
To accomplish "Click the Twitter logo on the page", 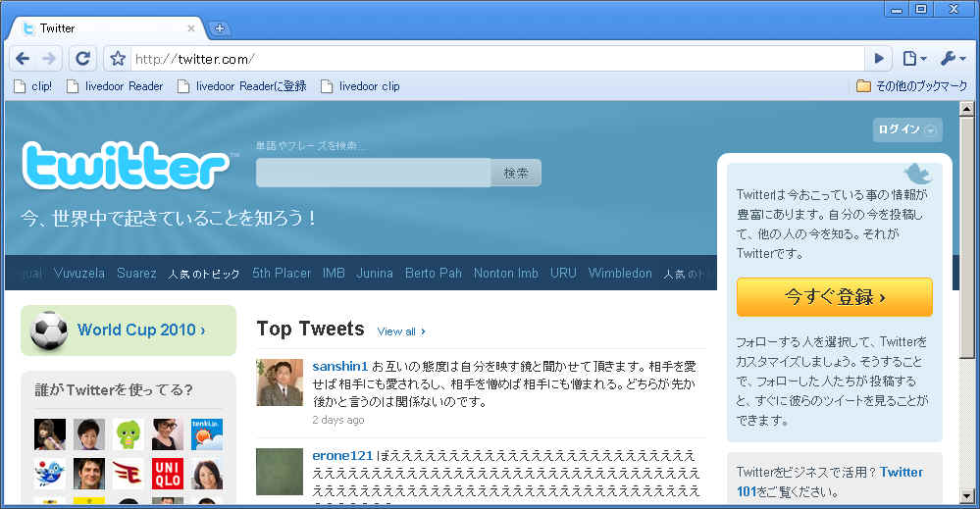I will click(125, 166).
